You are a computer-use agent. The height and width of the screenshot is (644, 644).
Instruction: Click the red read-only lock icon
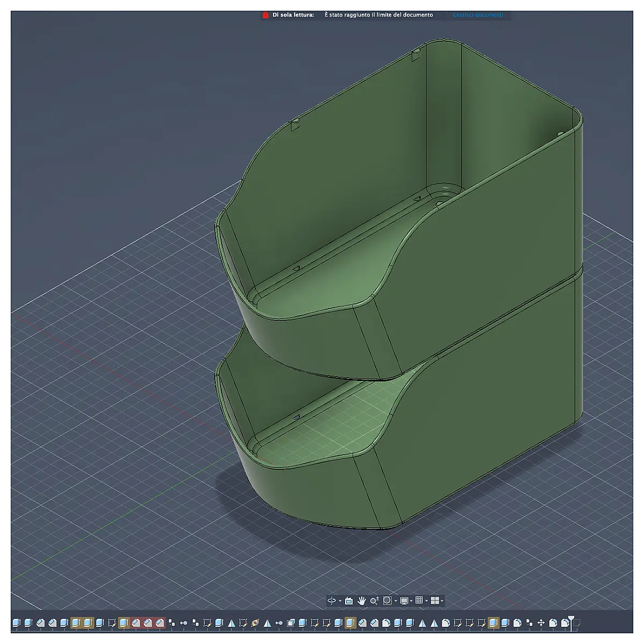[x=265, y=15]
